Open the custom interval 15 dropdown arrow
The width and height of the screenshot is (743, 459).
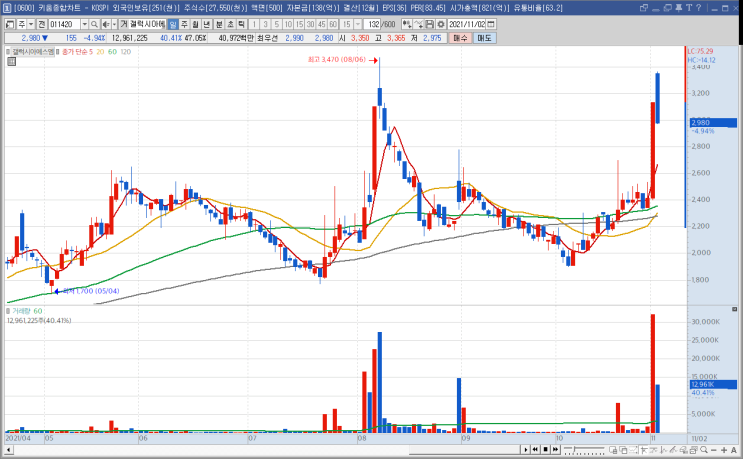[358, 24]
